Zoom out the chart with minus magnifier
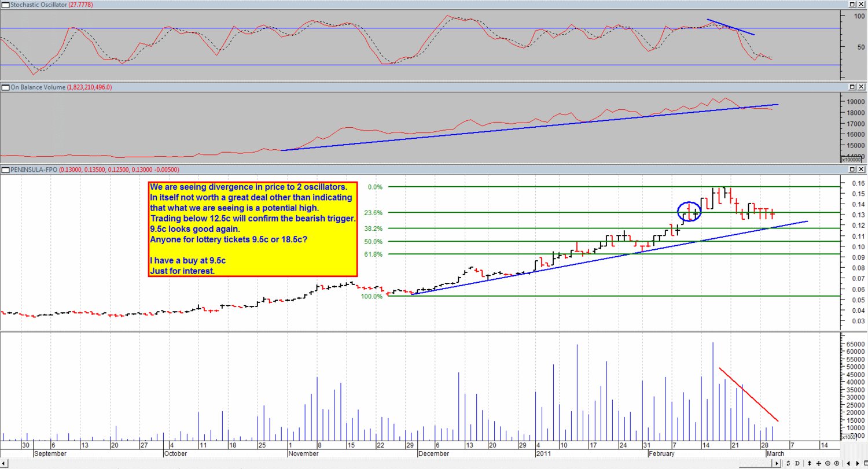The image size is (868, 469). click(x=827, y=463)
